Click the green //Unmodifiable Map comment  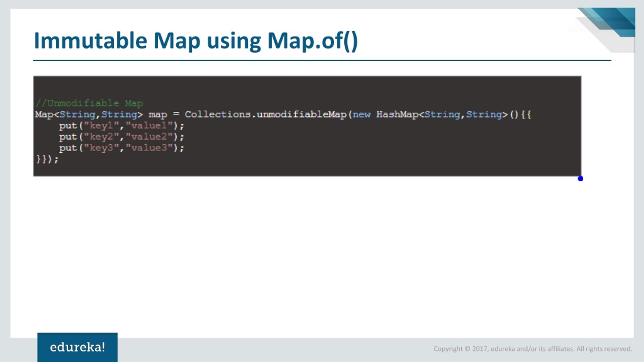[x=89, y=103]
